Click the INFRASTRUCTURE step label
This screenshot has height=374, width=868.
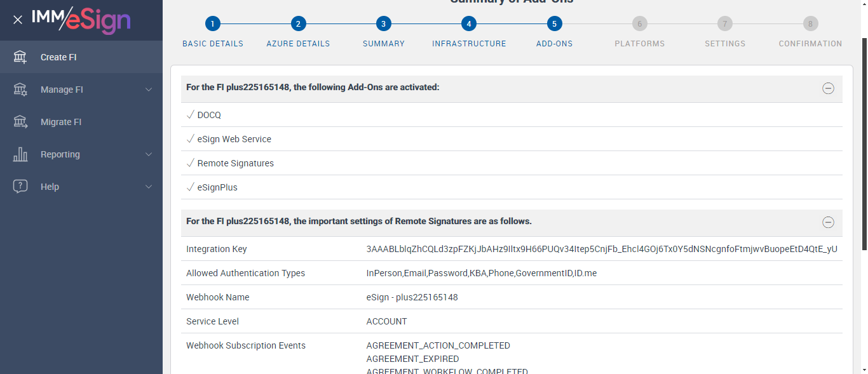pyautogui.click(x=469, y=44)
